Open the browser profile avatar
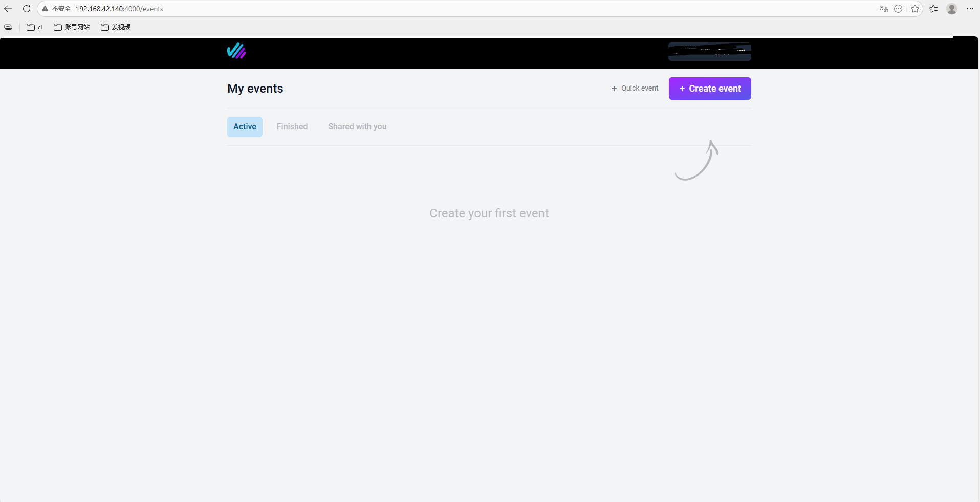 (x=952, y=9)
